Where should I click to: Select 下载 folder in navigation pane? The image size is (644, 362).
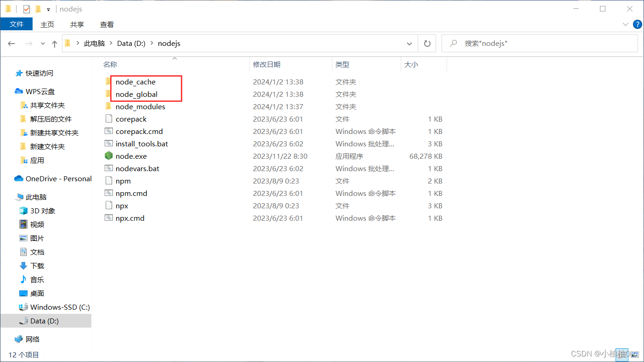tap(32, 266)
